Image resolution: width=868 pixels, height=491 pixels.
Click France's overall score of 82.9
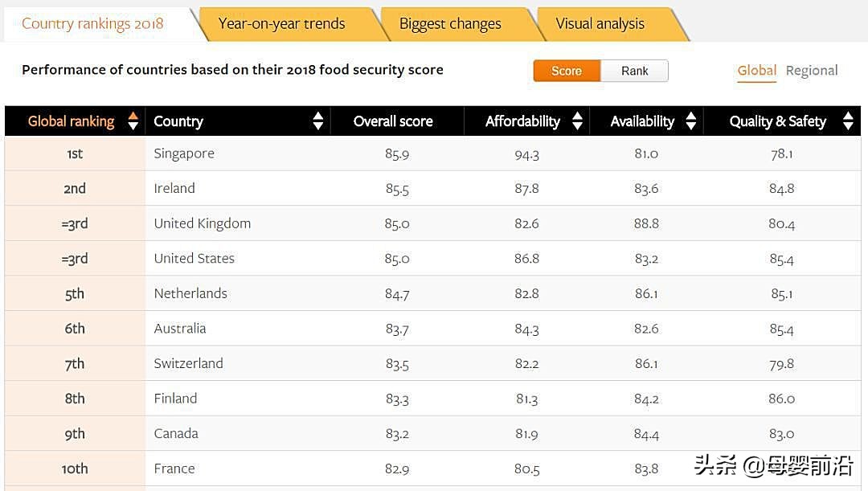coord(397,468)
